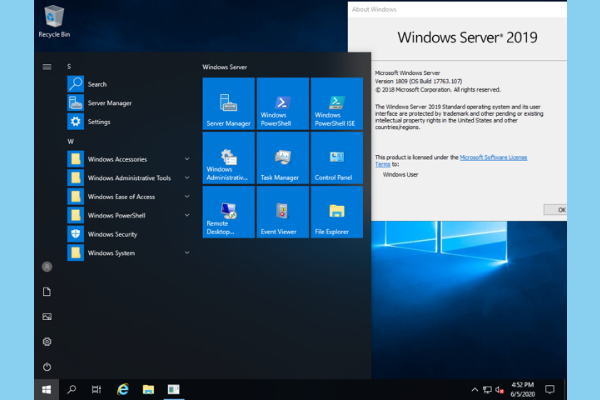Click the user account icon in the Start sidebar
600x400 pixels.
(47, 267)
